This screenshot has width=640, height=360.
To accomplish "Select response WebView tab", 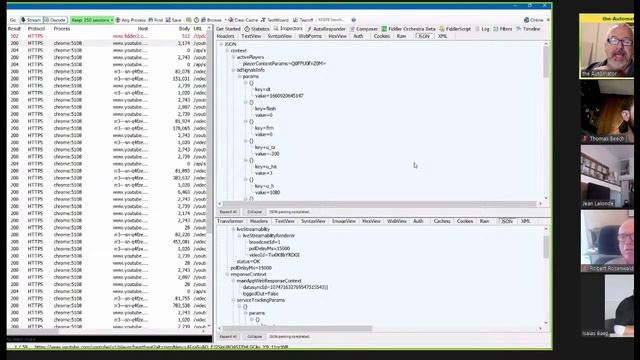I will [x=397, y=221].
